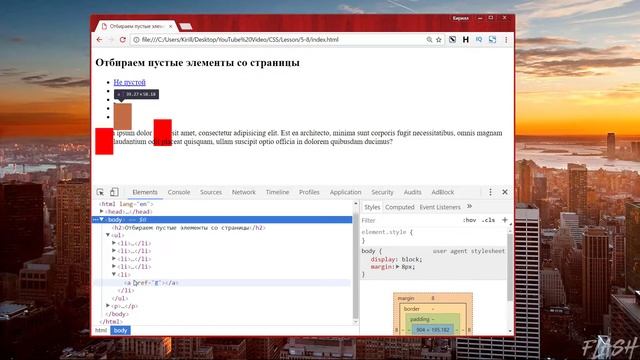Click the address bar URL
Viewport: 640px width, 360px height.
pyautogui.click(x=240, y=40)
